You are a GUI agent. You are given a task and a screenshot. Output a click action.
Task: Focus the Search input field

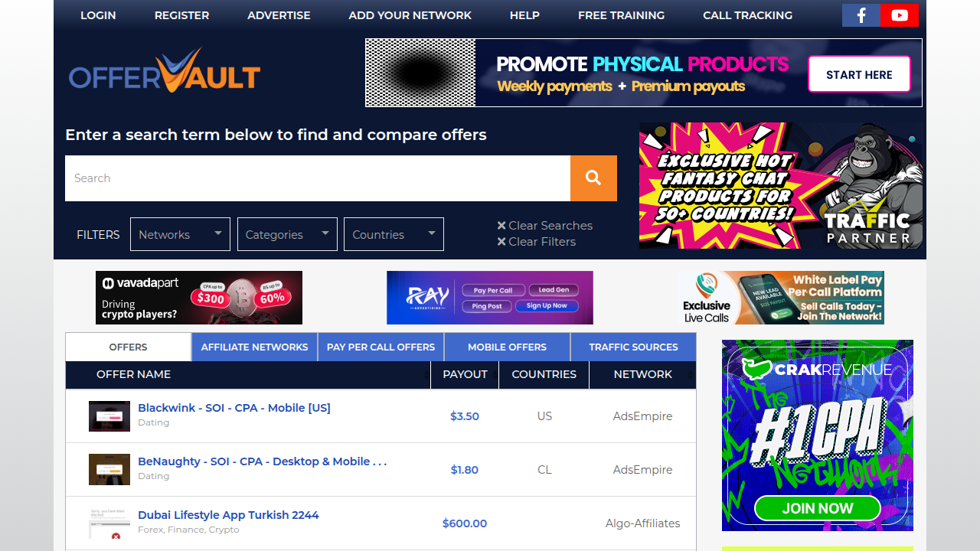click(318, 178)
